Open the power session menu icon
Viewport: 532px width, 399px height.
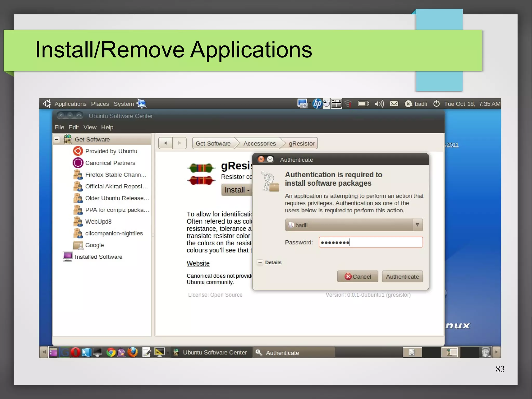pos(436,104)
